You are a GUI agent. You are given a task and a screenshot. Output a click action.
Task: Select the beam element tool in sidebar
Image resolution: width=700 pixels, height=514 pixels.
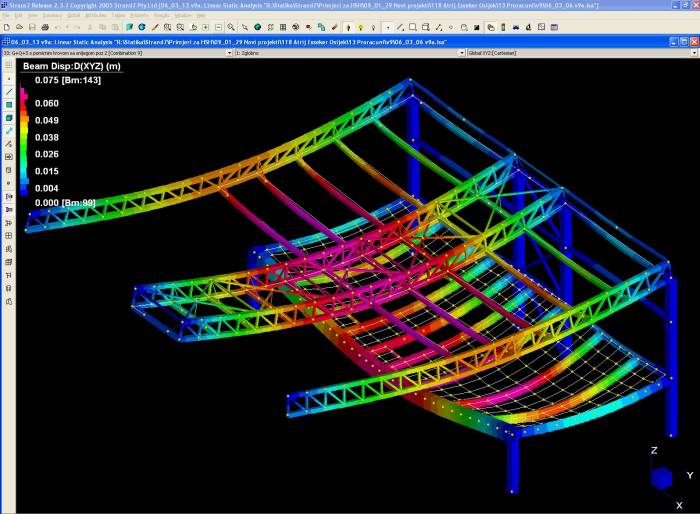[9, 91]
